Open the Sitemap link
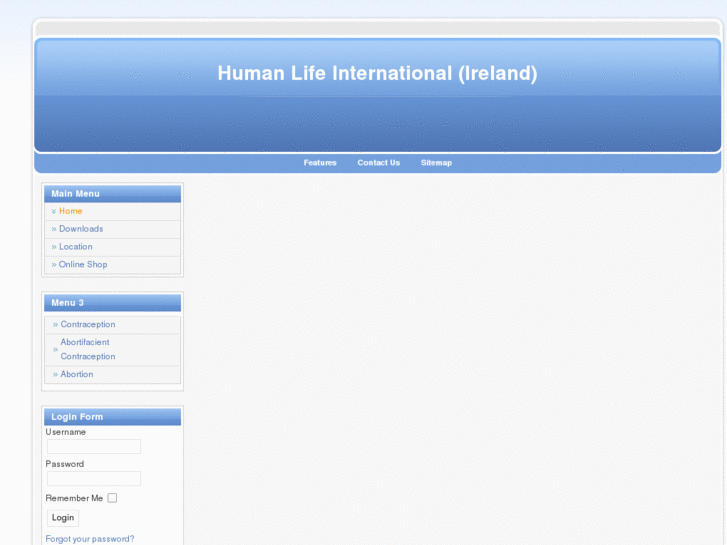This screenshot has height=545, width=727. 436,163
